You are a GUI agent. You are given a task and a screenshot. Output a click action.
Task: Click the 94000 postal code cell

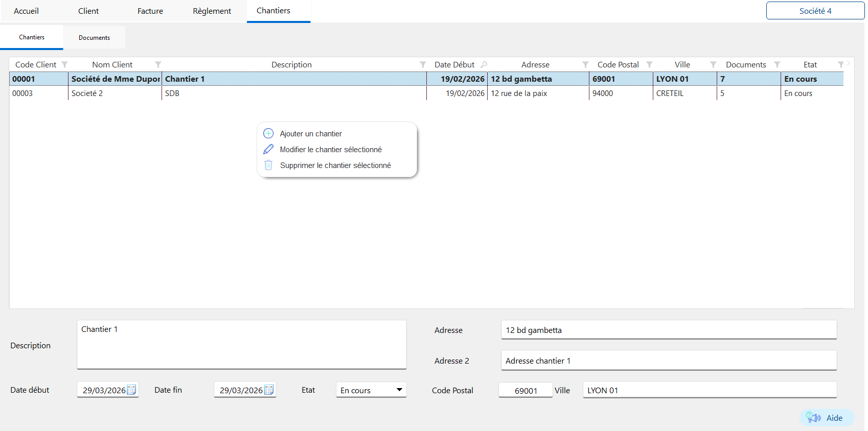tap(621, 93)
